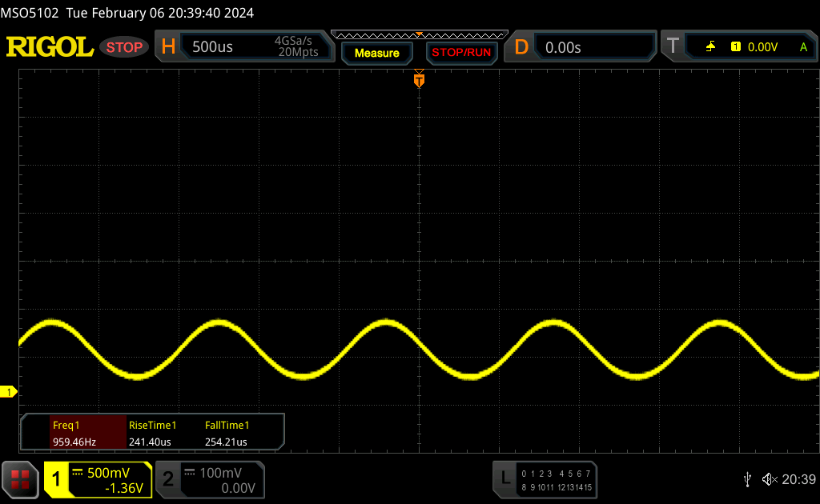
Task: Open the delay D icon
Action: (521, 47)
